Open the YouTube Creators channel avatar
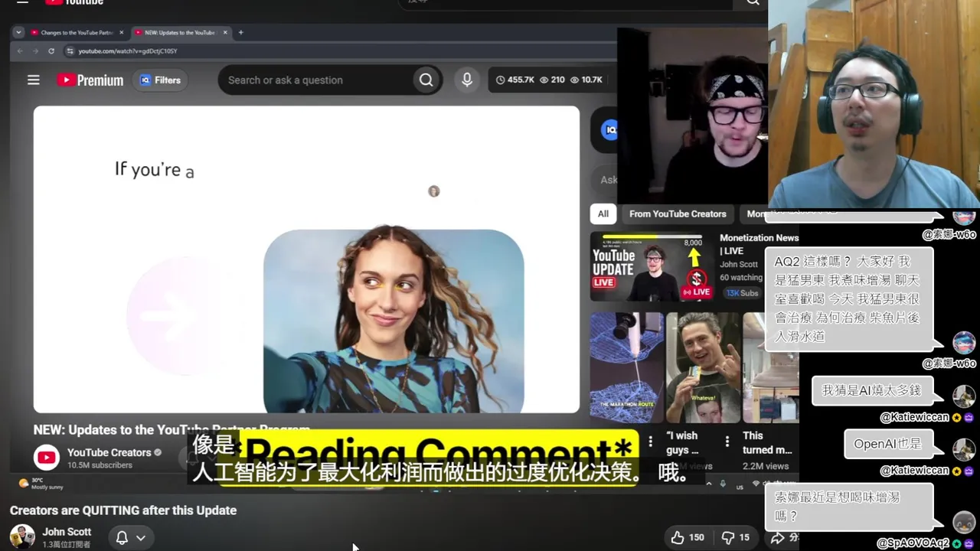The height and width of the screenshot is (551, 980). click(x=47, y=458)
